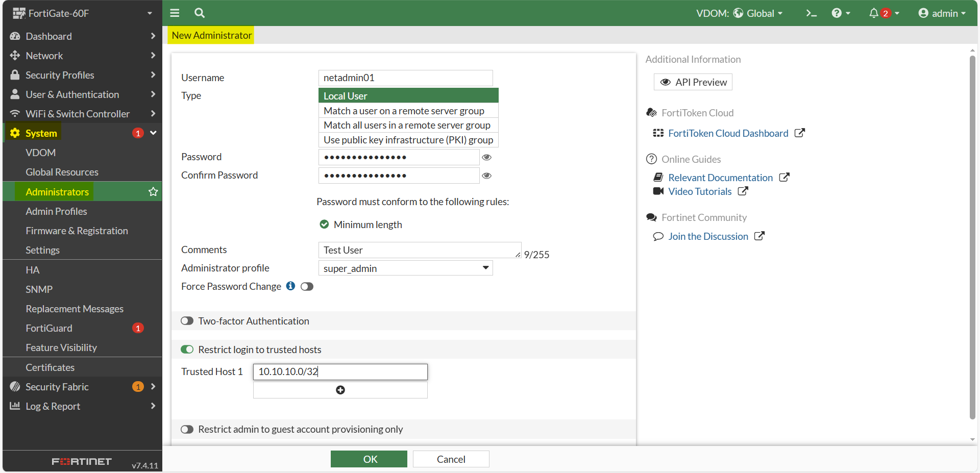Click the Fortinet logo in footer
Viewport: 980px width, 473px height.
click(82, 462)
